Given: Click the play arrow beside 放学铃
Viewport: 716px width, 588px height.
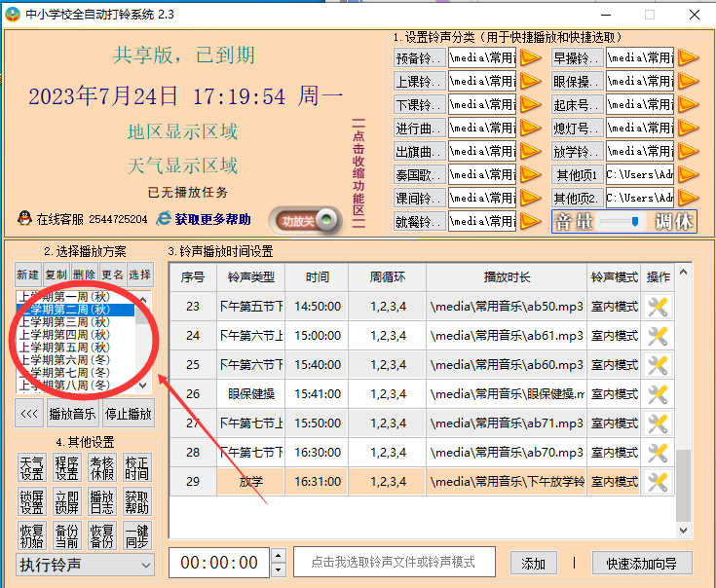Looking at the screenshot, I should [688, 152].
